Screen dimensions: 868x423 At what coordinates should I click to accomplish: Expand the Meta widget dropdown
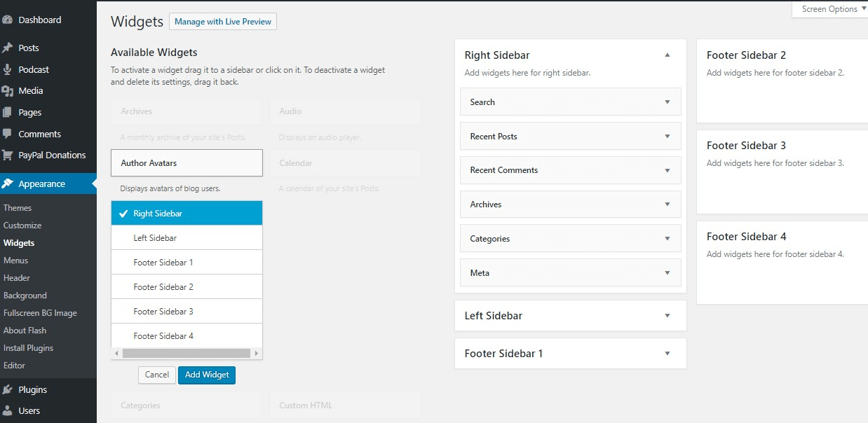click(x=666, y=272)
